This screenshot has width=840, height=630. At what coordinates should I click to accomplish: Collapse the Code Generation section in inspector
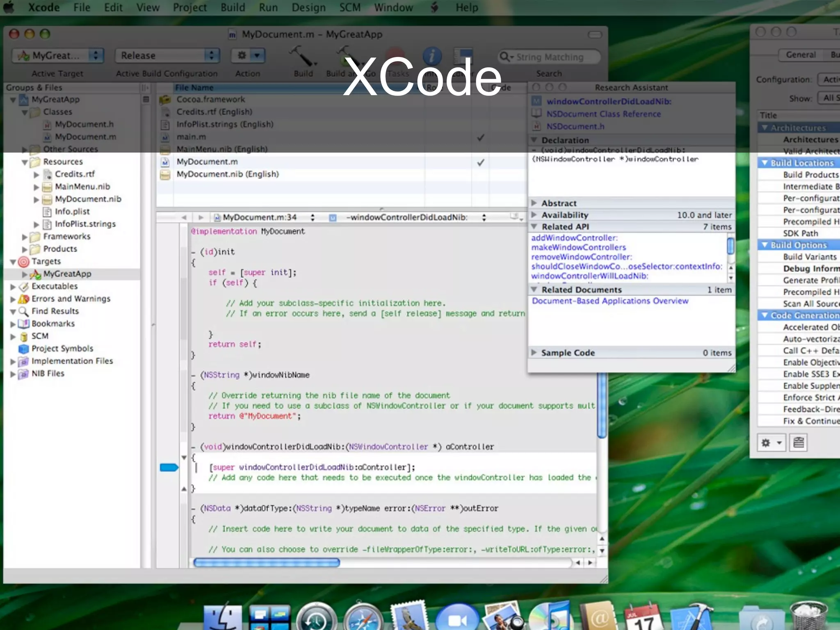pyautogui.click(x=765, y=315)
